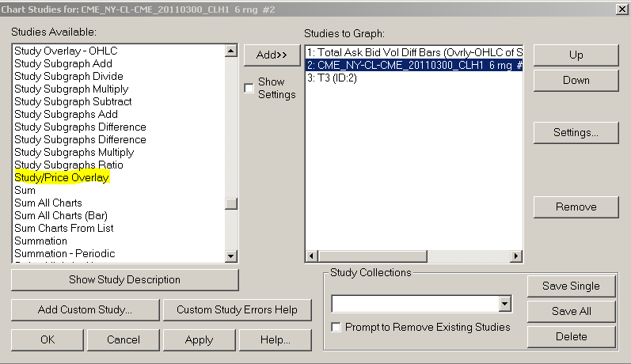Remove the selected study from the graph
Image resolution: width=631 pixels, height=364 pixels.
tap(576, 207)
